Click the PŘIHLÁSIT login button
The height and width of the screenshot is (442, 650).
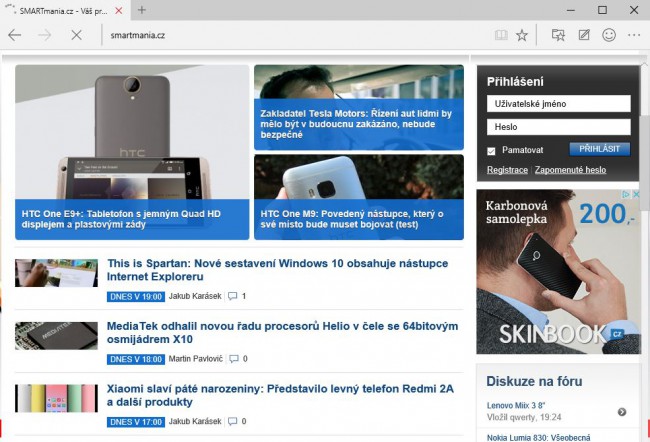point(599,149)
